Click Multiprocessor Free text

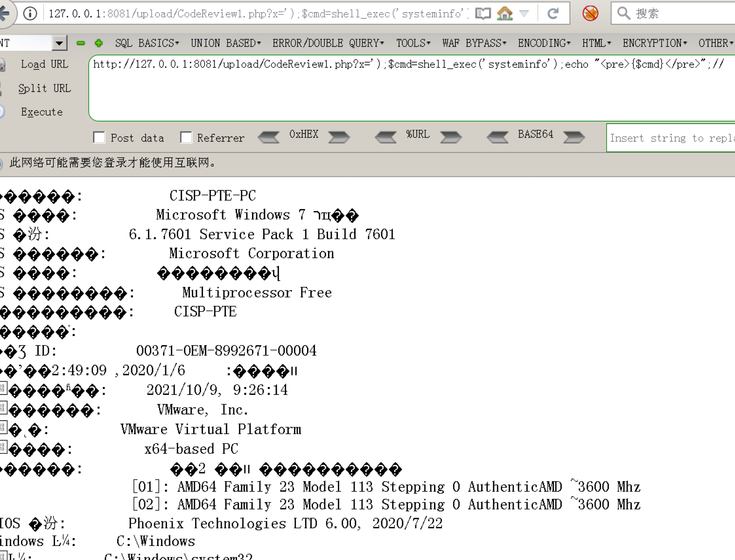[257, 292]
